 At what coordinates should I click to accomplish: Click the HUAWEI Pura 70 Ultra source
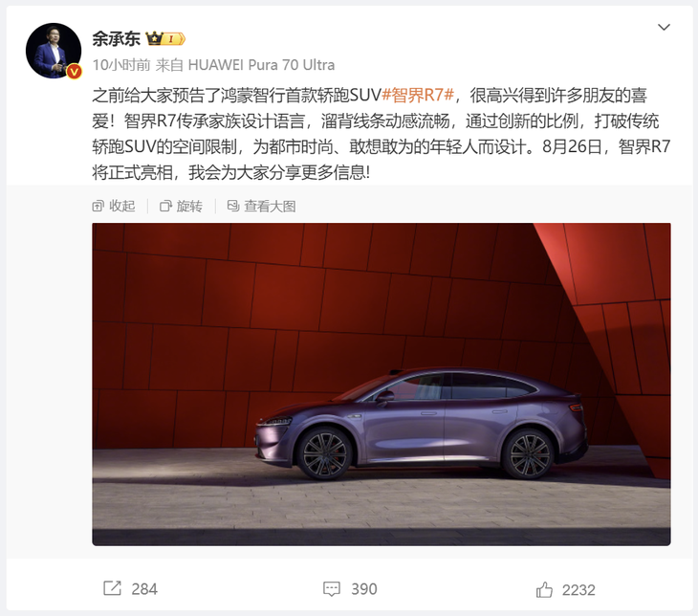pos(261,65)
